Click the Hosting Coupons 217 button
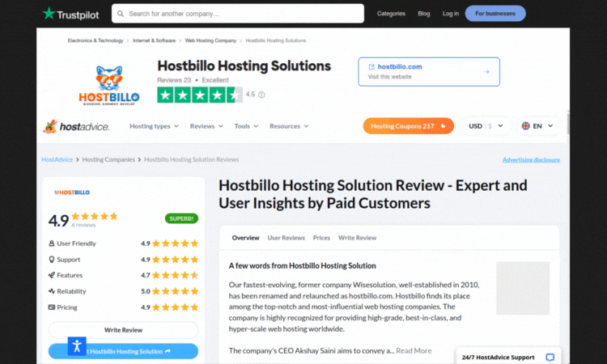607x364 pixels. [x=409, y=126]
